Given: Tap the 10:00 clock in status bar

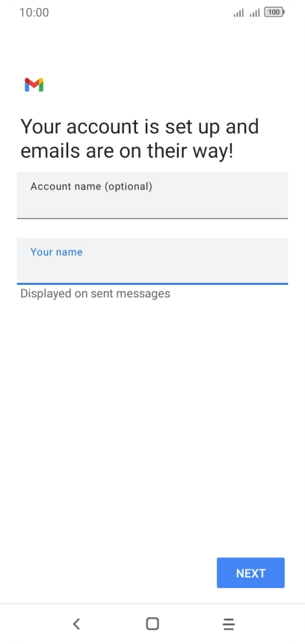Looking at the screenshot, I should [34, 13].
